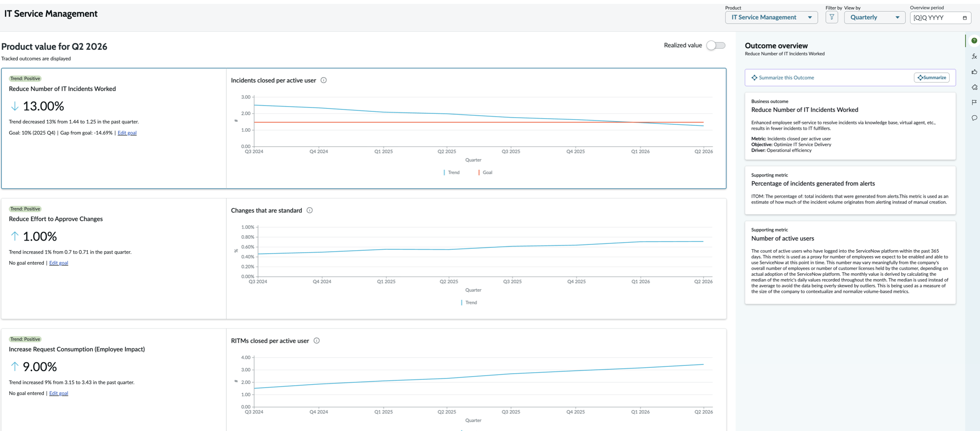Click the Summarize button
Image resolution: width=980 pixels, height=431 pixels.
click(x=932, y=78)
